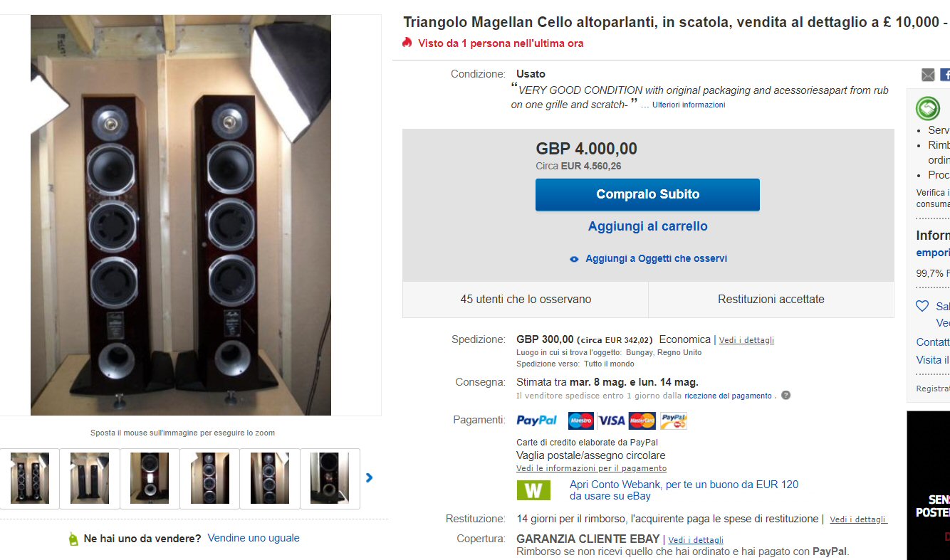Image resolution: width=950 pixels, height=560 pixels.
Task: Click the email share envelope icon
Action: [928, 75]
